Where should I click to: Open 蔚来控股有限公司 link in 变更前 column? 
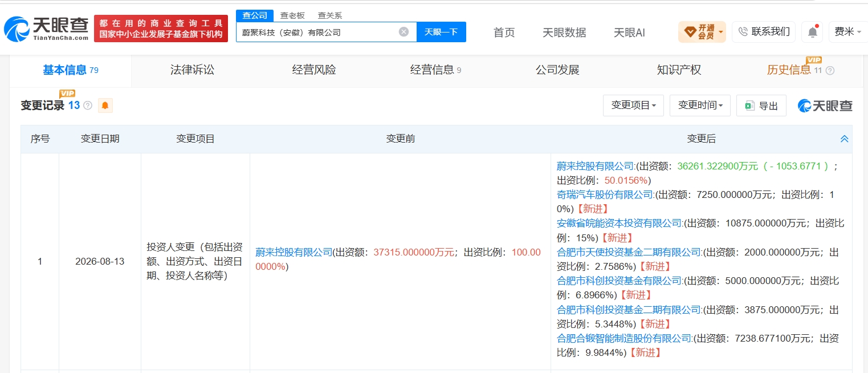[x=294, y=252]
